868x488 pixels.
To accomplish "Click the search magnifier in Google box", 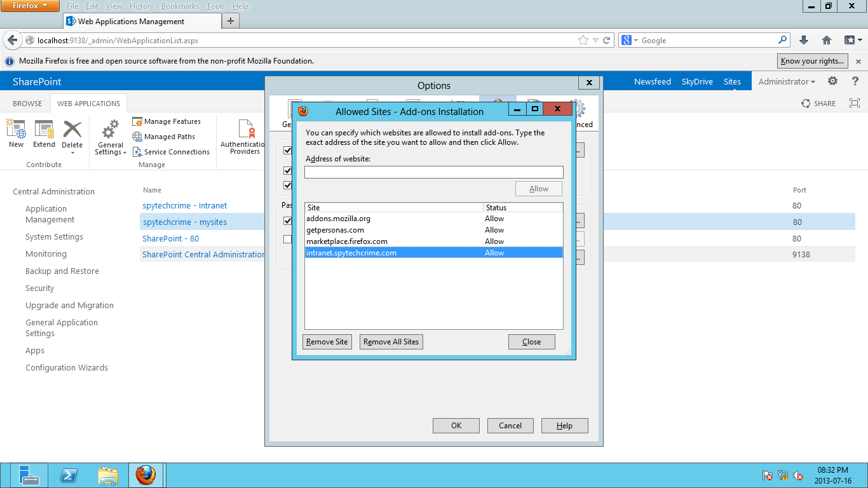I will tap(783, 40).
